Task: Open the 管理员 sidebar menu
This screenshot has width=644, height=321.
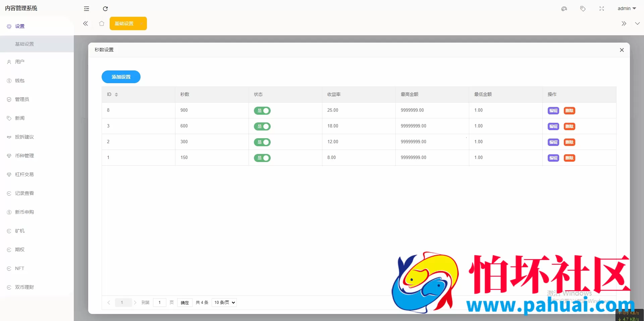Action: [x=37, y=99]
